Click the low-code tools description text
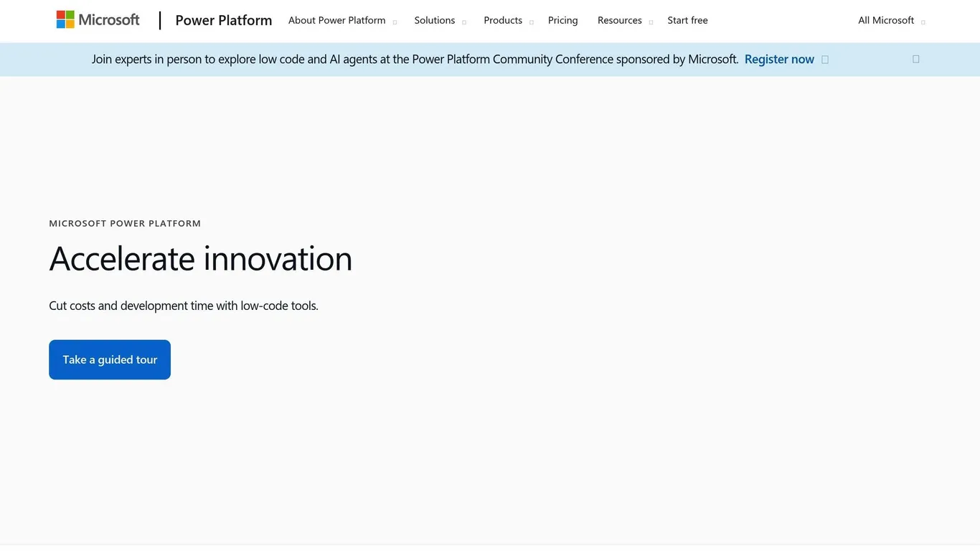Image resolution: width=980 pixels, height=551 pixels. click(184, 306)
